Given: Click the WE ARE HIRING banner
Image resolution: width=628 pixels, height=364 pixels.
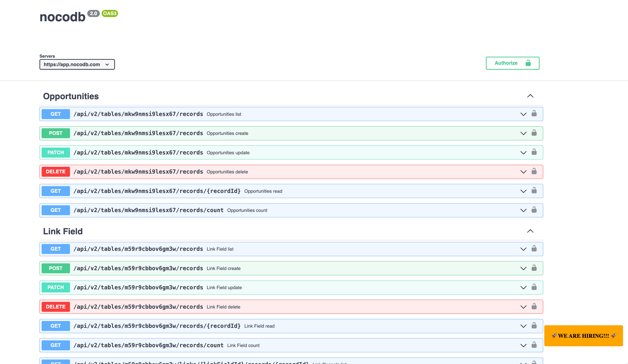Looking at the screenshot, I should coord(583,336).
